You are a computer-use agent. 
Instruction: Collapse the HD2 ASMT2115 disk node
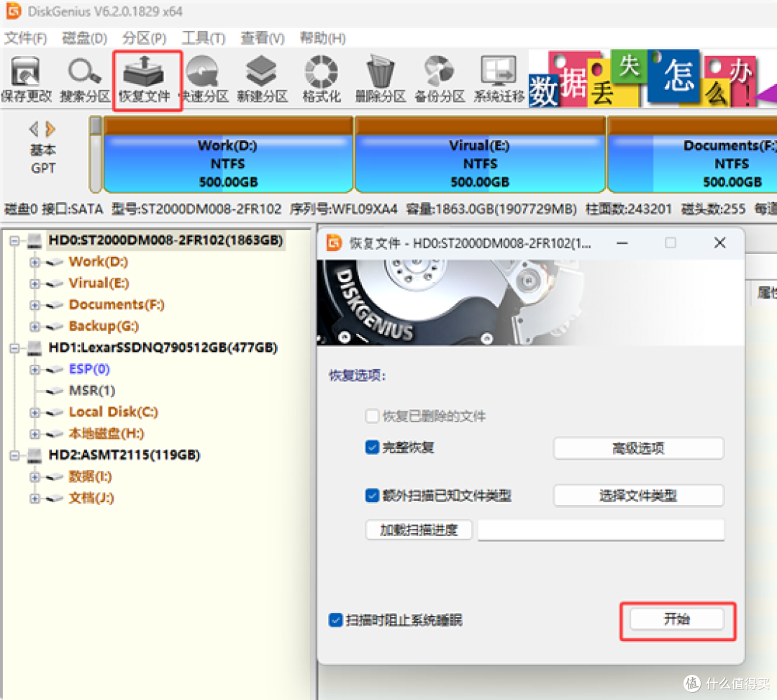(14, 455)
